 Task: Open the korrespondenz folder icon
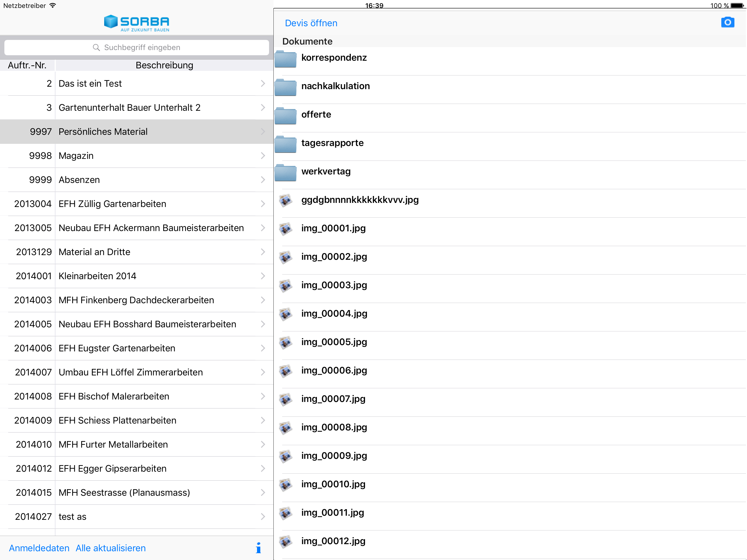coord(285,59)
